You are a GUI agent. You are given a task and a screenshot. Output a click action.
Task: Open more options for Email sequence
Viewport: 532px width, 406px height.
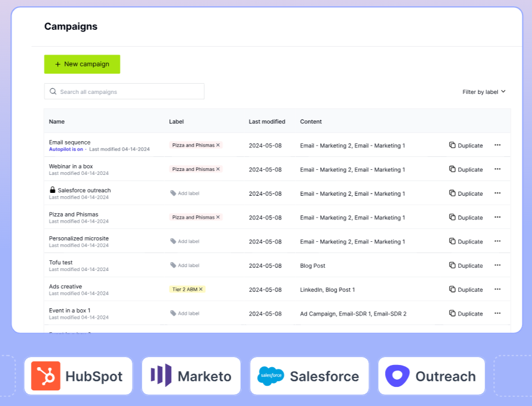pos(498,145)
